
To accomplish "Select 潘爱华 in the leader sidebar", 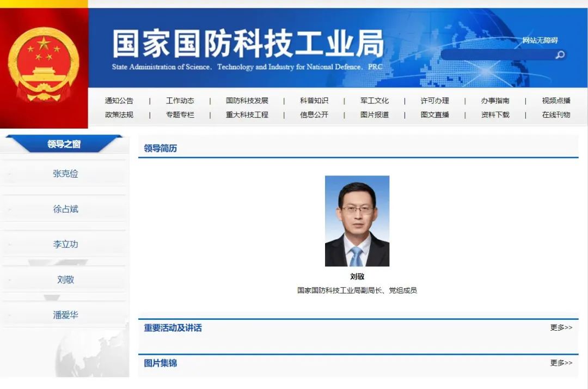I will (x=65, y=314).
